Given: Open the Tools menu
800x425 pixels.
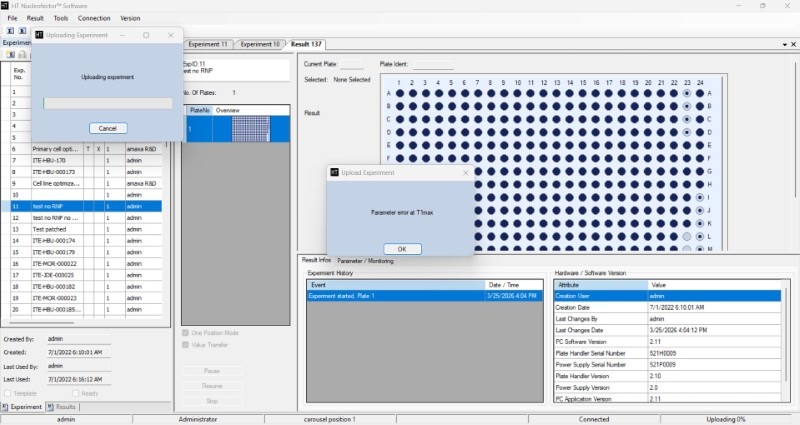Looking at the screenshot, I should click(61, 18).
